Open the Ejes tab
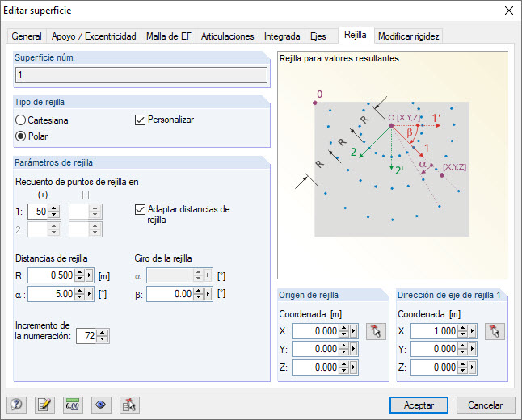The image size is (522, 420). [x=318, y=36]
